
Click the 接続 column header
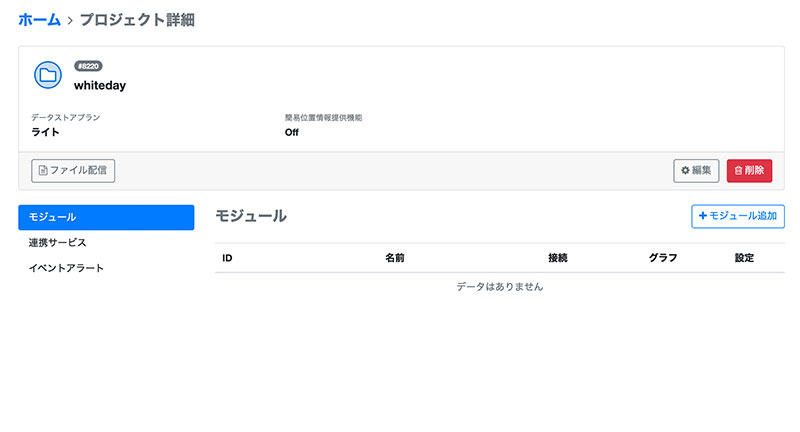558,258
